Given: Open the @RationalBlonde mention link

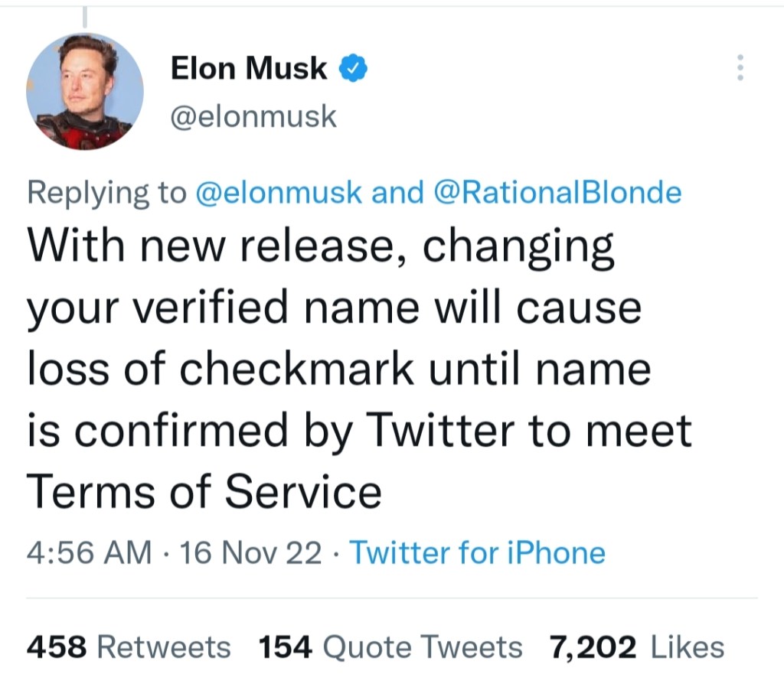Looking at the screenshot, I should (557, 193).
